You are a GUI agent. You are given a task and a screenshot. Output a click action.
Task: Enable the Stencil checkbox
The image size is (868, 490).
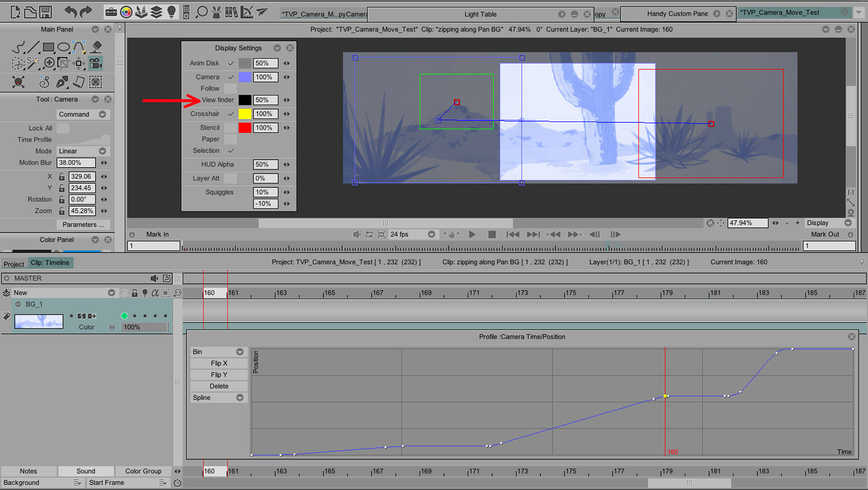[230, 128]
